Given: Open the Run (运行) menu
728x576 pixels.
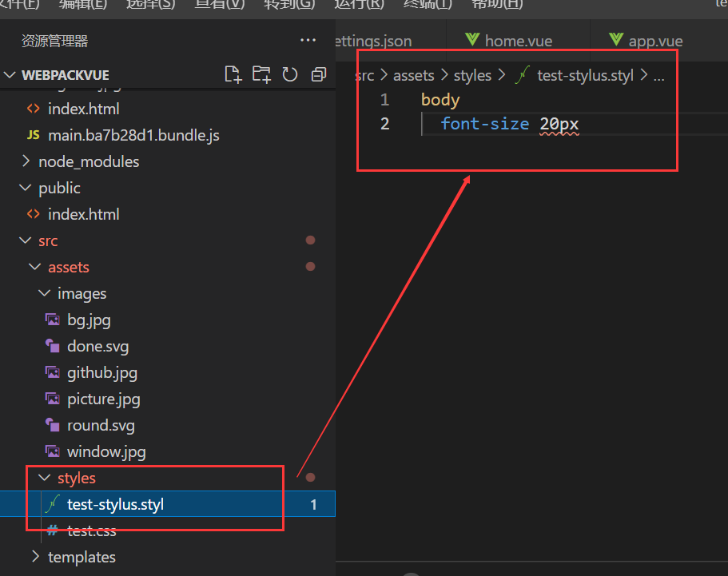Looking at the screenshot, I should pos(360,5).
